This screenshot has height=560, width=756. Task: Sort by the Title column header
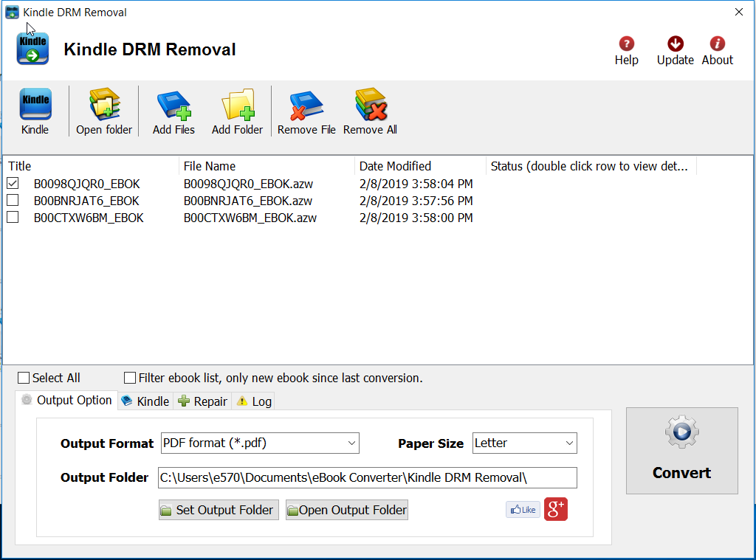coord(91,166)
